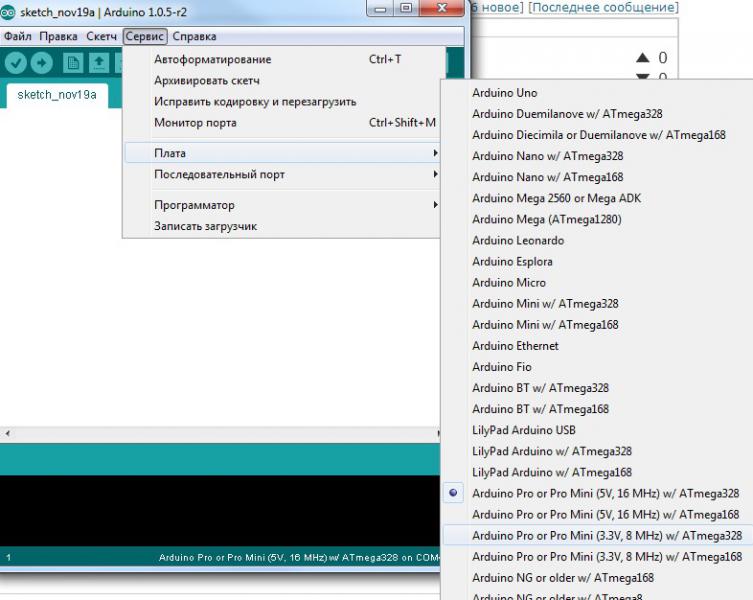Choose Автоформатирование menu entry
Screen dimensions: 753x600
282,60
